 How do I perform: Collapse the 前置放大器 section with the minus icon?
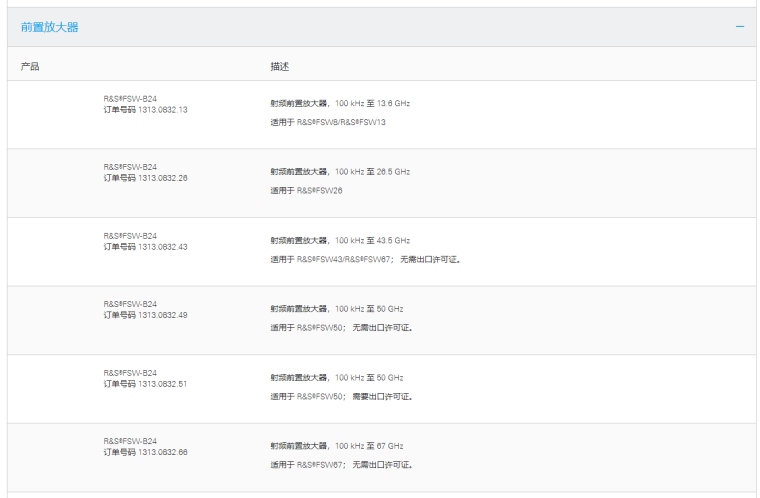739,26
